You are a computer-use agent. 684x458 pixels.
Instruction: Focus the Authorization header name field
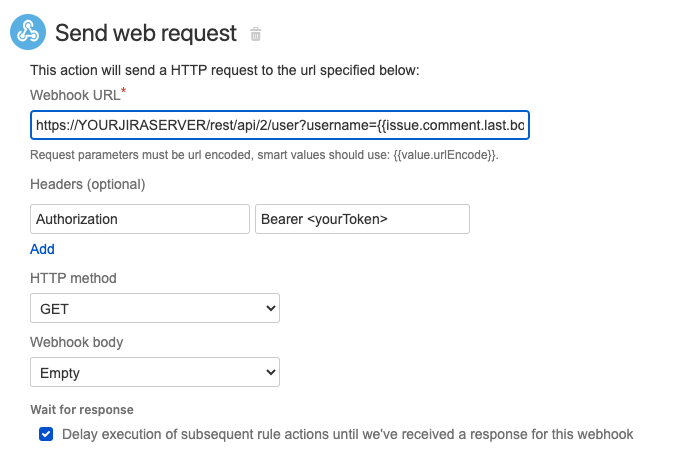pos(139,219)
